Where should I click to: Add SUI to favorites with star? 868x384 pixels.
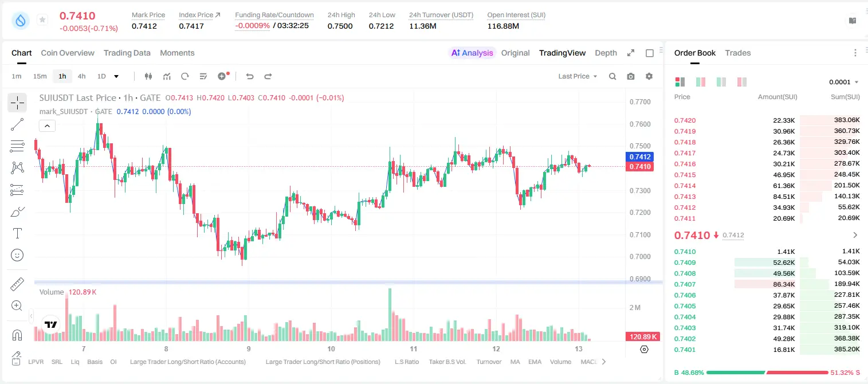click(42, 20)
